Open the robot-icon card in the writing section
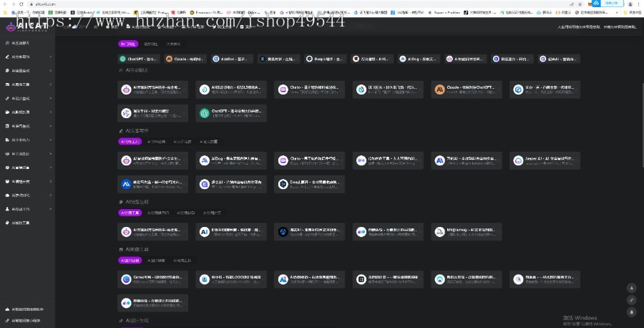The width and height of the screenshot is (644, 328). pos(153,160)
